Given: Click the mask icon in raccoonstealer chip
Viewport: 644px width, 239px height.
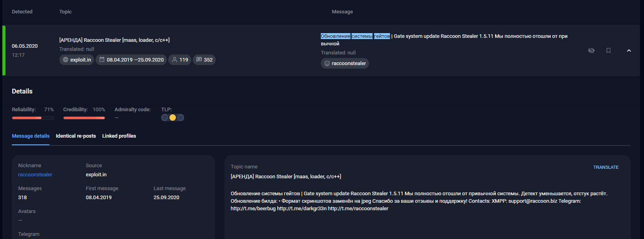Looking at the screenshot, I should coord(327,63).
